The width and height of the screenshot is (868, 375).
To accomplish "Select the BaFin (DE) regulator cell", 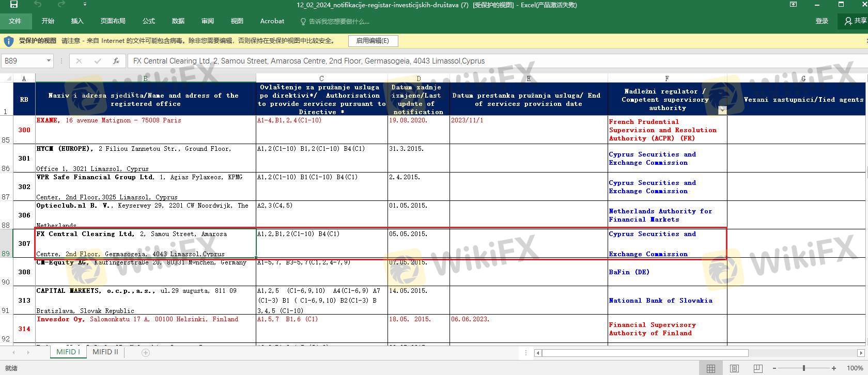I will [667, 272].
